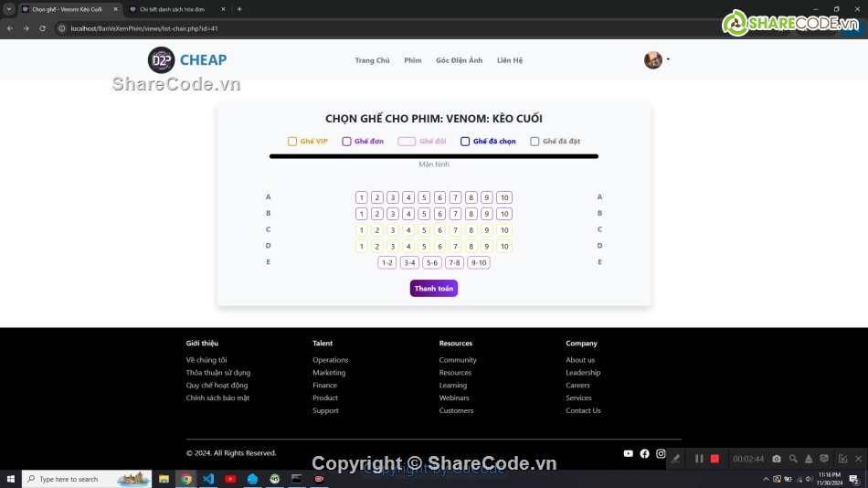Open Windows notification center
868x488 pixels.
coord(854,479)
